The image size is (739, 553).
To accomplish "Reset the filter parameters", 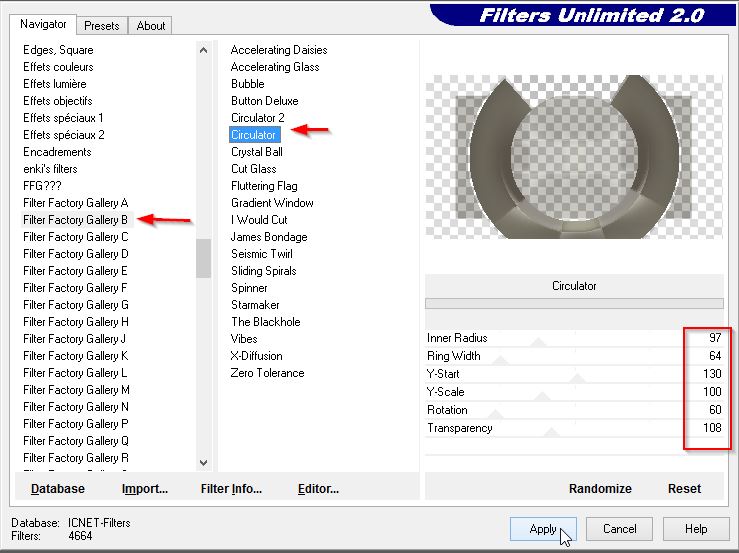I will [684, 489].
